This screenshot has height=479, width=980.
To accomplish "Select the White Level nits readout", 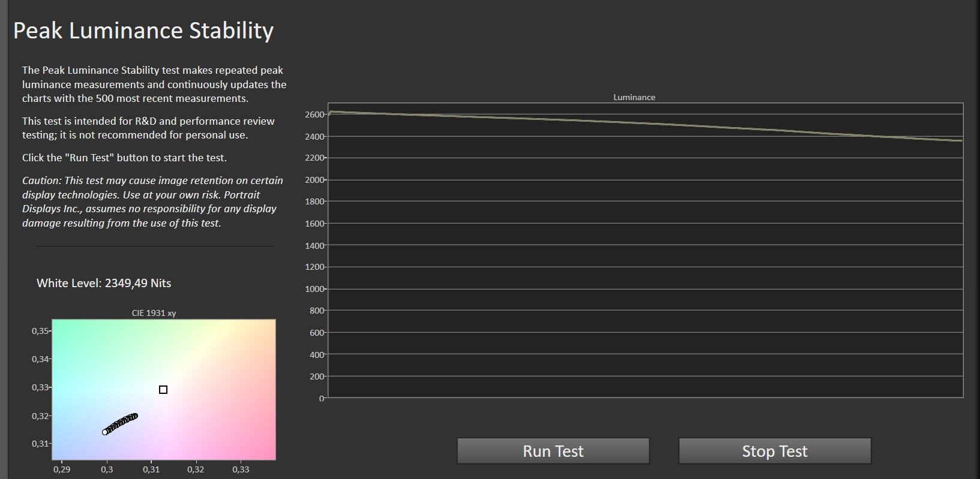I will (x=104, y=283).
